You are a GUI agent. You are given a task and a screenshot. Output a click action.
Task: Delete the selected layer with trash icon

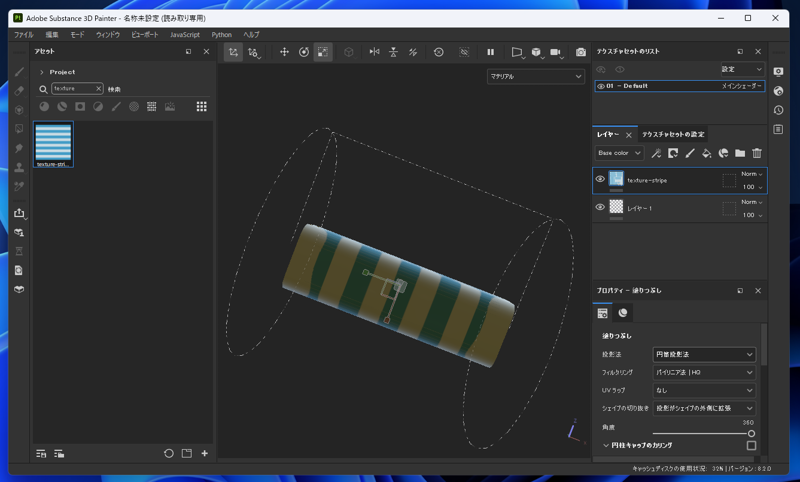(757, 153)
